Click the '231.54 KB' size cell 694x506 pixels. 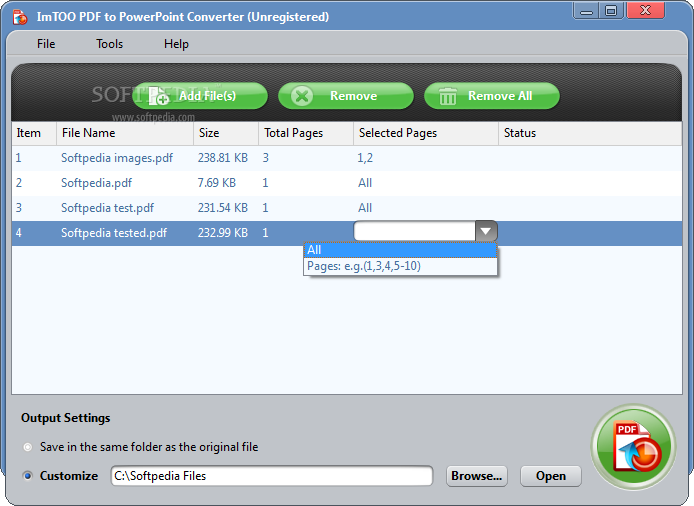click(223, 208)
